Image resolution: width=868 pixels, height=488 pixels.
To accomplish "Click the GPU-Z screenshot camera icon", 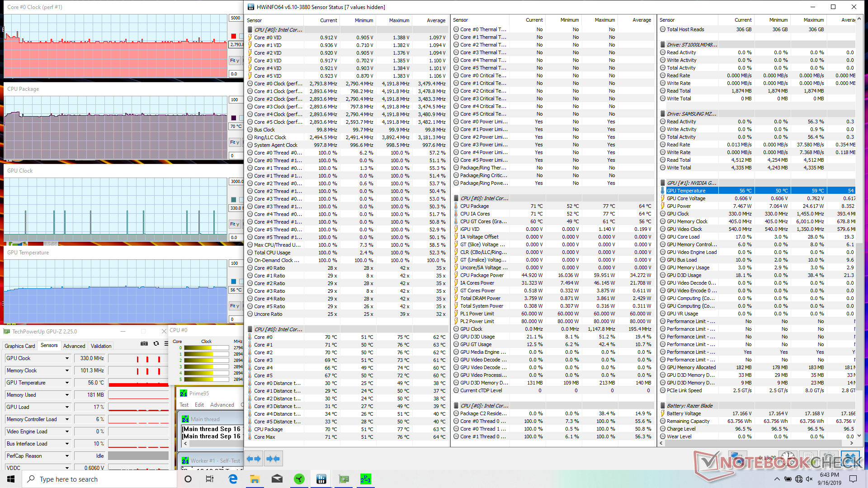I will click(144, 344).
